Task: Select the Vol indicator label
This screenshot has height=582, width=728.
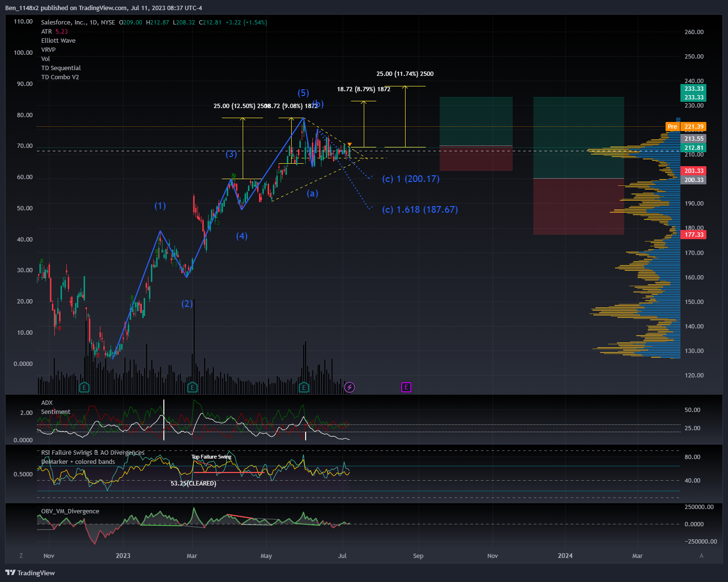Action: pyautogui.click(x=46, y=59)
